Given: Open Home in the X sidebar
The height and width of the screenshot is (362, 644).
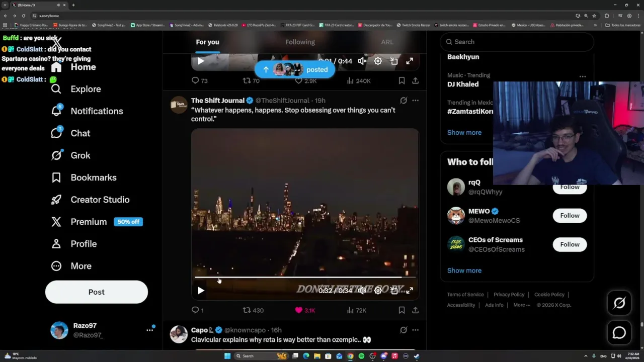Looking at the screenshot, I should pos(73,67).
